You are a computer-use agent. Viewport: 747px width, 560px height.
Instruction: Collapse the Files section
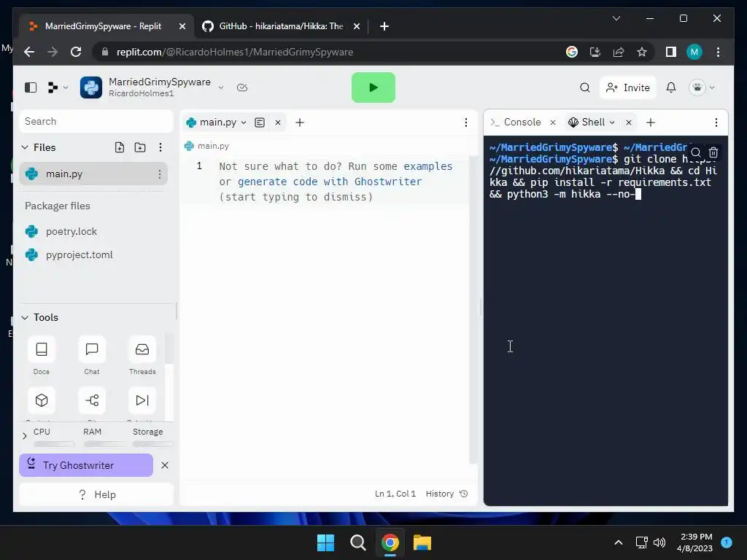coord(25,147)
